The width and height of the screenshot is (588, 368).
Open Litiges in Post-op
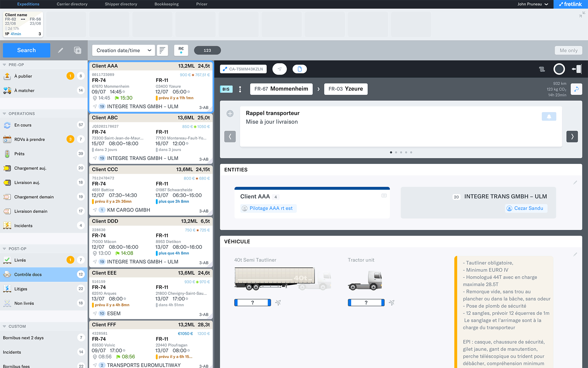44,289
